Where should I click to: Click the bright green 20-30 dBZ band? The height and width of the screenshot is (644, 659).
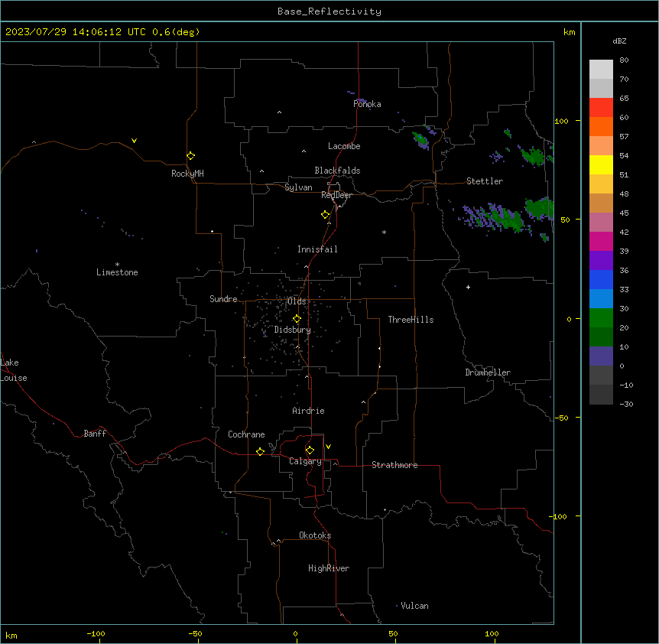click(601, 318)
